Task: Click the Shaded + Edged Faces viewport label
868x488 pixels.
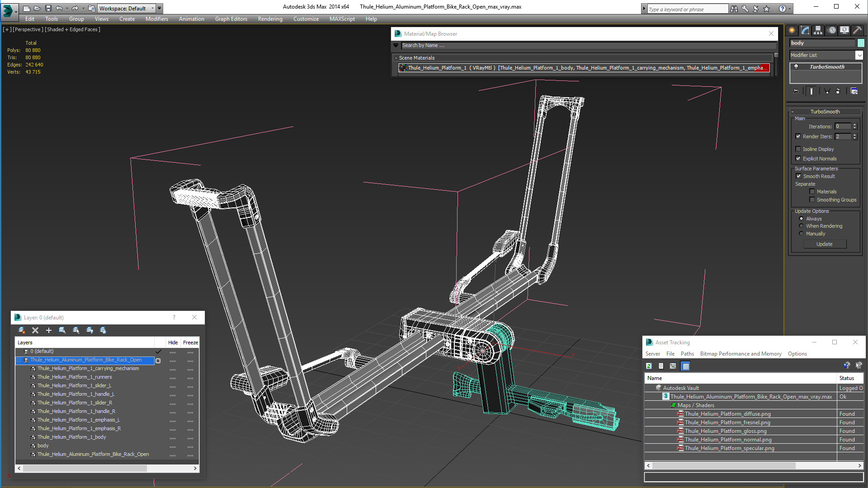Action: coord(73,29)
